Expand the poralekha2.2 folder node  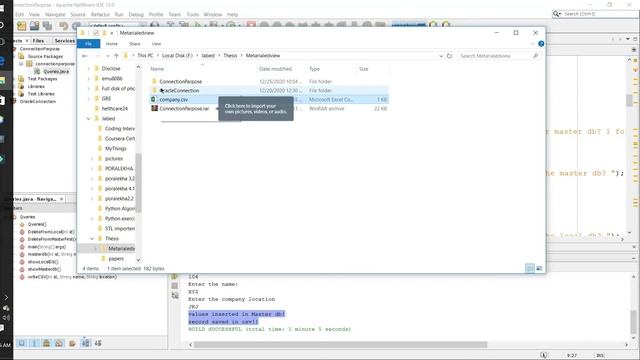(x=92, y=199)
